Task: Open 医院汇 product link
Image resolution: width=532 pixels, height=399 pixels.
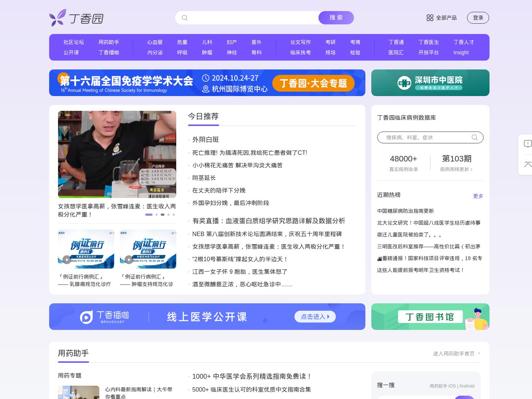Action: pyautogui.click(x=396, y=52)
